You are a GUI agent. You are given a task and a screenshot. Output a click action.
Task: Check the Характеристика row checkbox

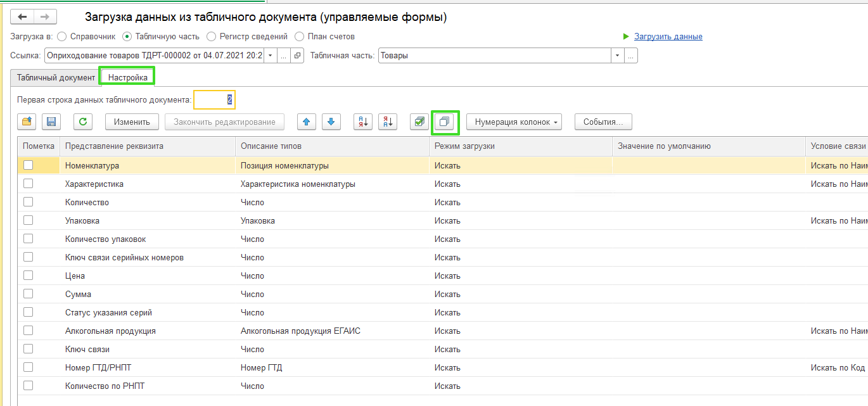tap(28, 184)
